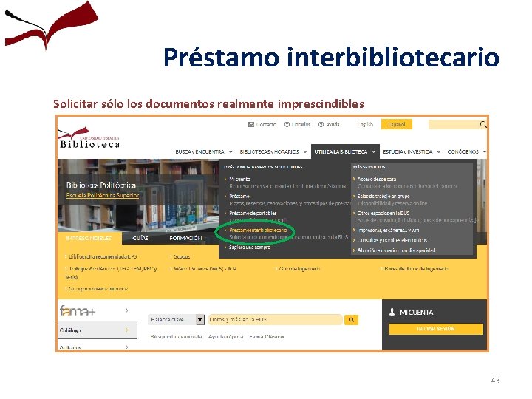
Task: Expand the BUSCA y ENCUENTRA dropdown arrow
Action: pos(231,151)
